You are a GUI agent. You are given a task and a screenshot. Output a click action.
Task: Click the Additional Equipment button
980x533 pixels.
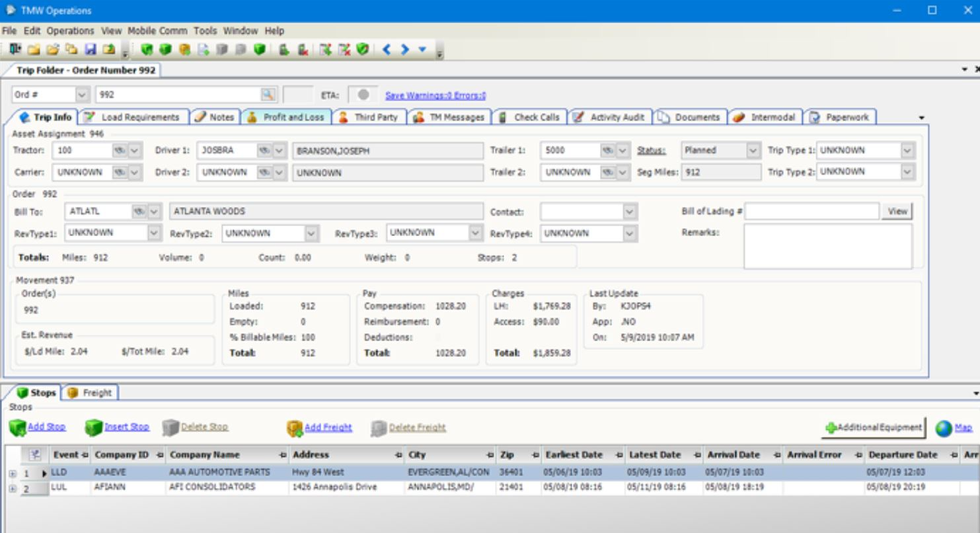(x=874, y=428)
